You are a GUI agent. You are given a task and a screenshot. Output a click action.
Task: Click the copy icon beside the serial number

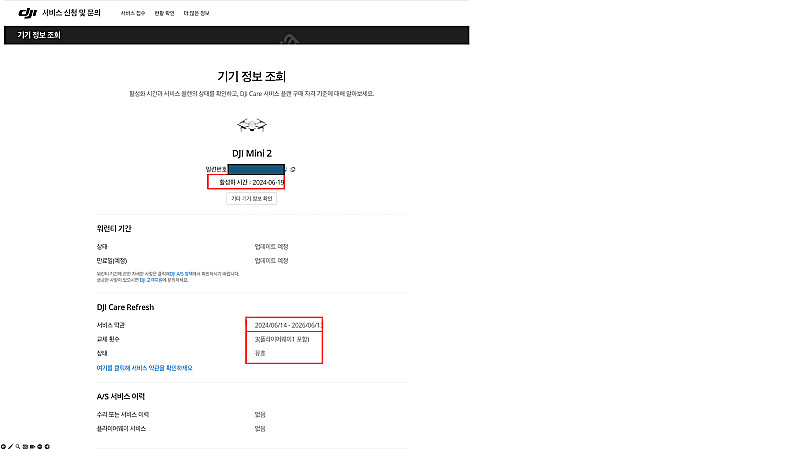tap(293, 169)
